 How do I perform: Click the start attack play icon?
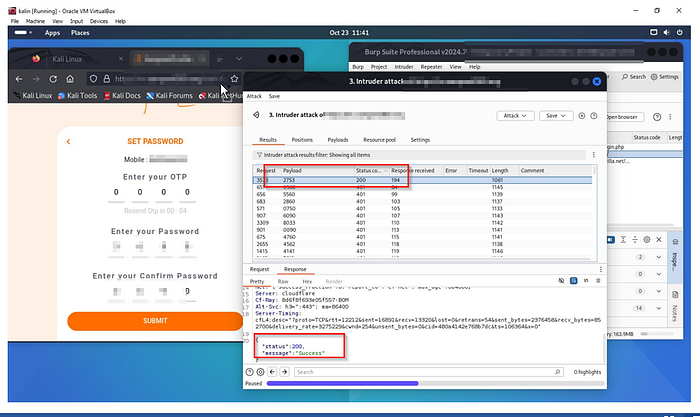[582, 116]
